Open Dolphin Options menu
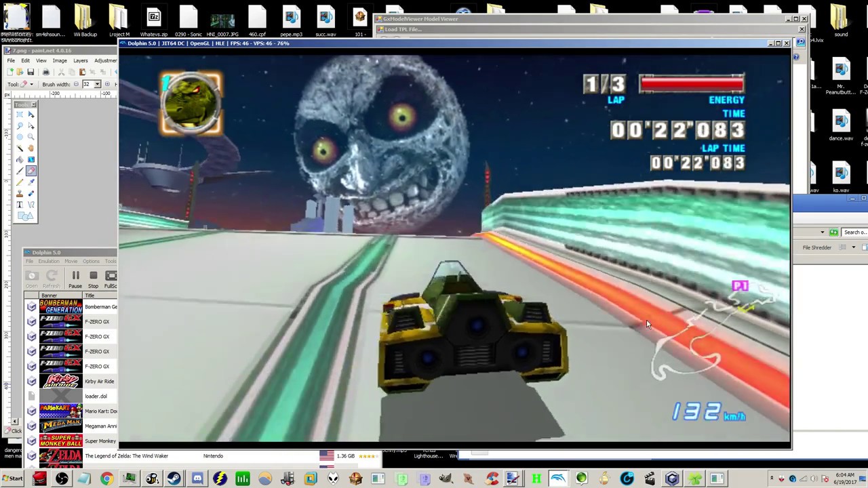The width and height of the screenshot is (868, 488). tap(91, 261)
